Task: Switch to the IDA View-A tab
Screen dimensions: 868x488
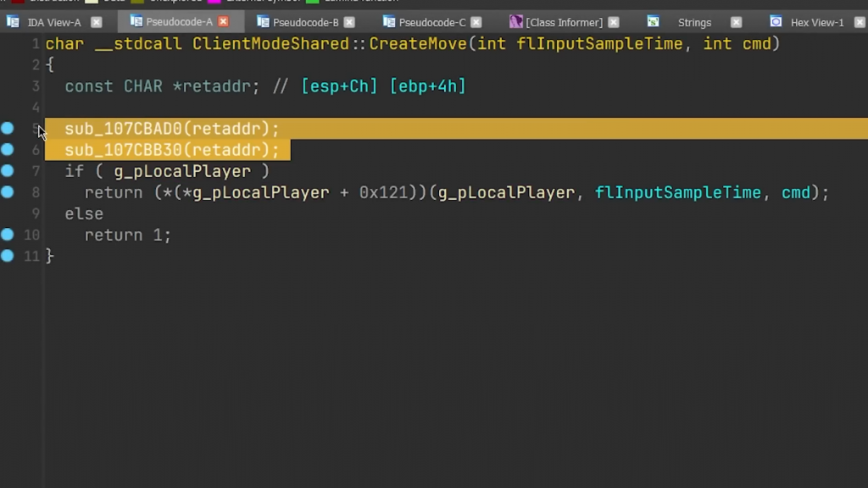Action: [53, 22]
